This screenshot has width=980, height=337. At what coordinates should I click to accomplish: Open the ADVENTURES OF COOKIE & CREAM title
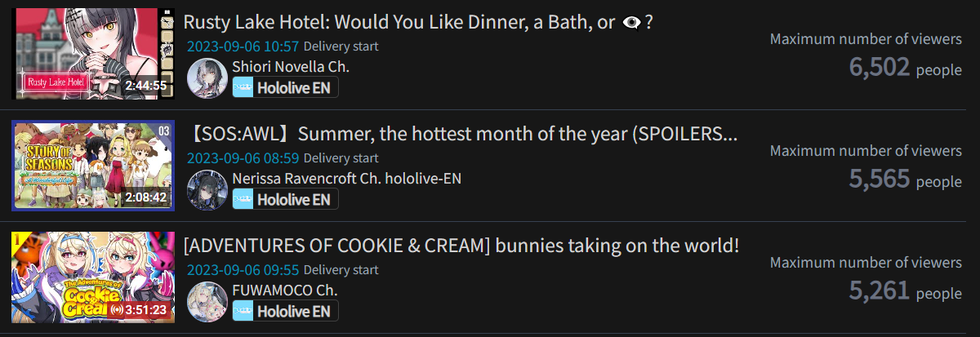point(461,246)
